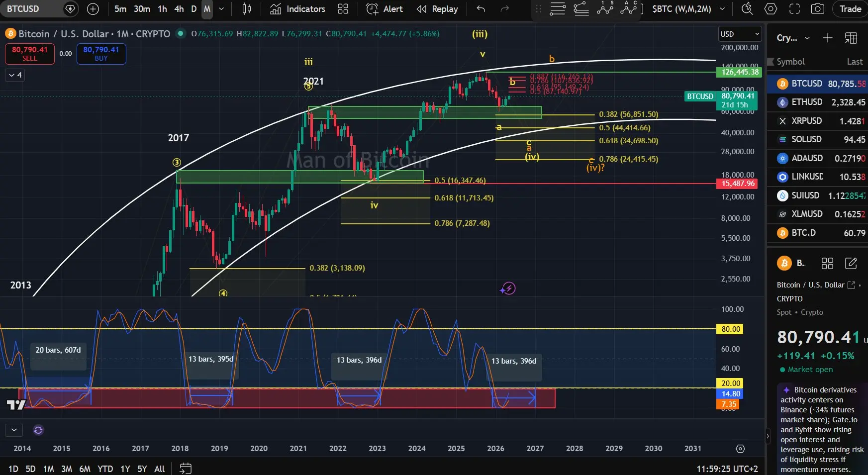Open the $BTC (W,M,2M) layout name
The width and height of the screenshot is (868, 475).
[x=681, y=9]
